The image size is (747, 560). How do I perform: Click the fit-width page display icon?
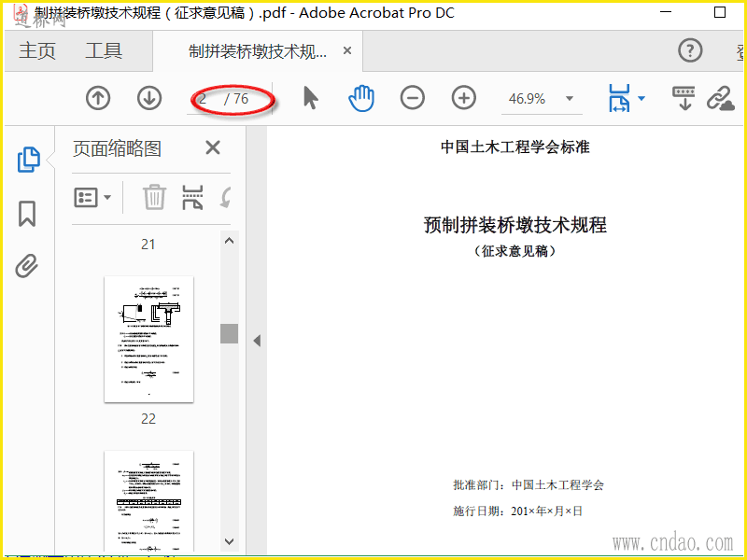pos(619,98)
